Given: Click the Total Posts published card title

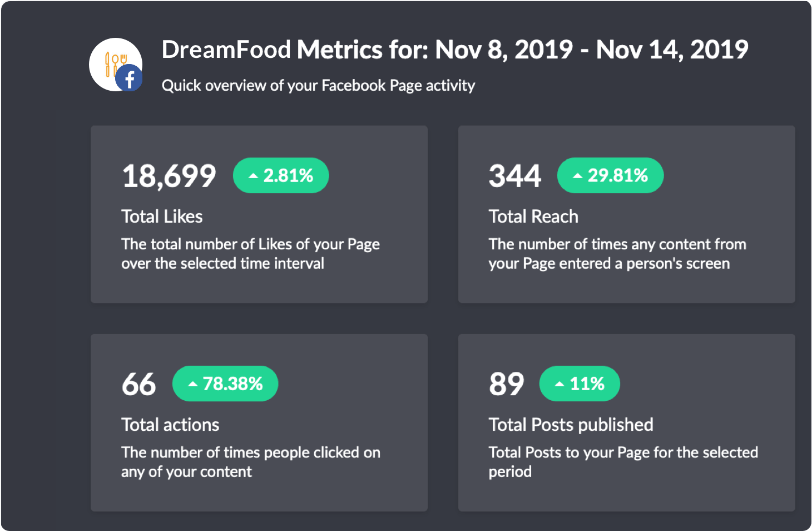Looking at the screenshot, I should click(571, 425).
